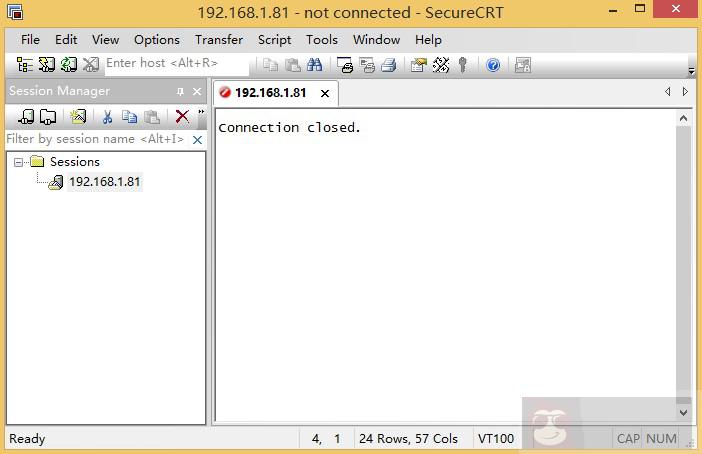Viewport: 702px width, 454px height.
Task: Open Global Options tools icon
Action: [x=441, y=65]
